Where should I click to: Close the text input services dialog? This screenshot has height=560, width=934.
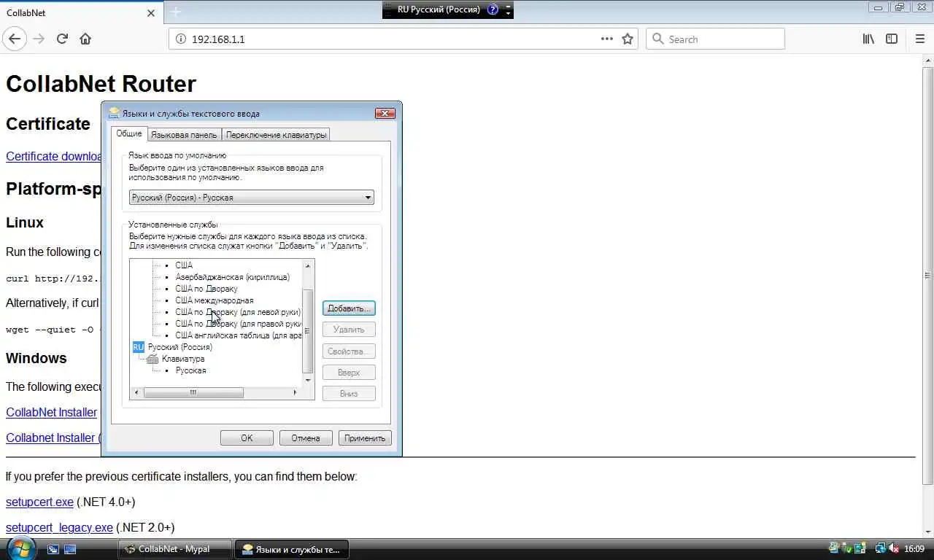[385, 113]
